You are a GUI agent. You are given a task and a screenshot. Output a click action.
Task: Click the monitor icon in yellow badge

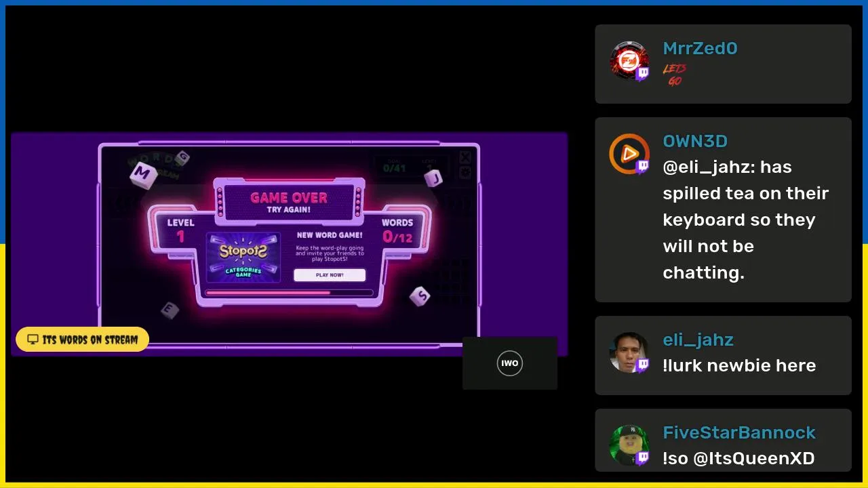coord(33,340)
